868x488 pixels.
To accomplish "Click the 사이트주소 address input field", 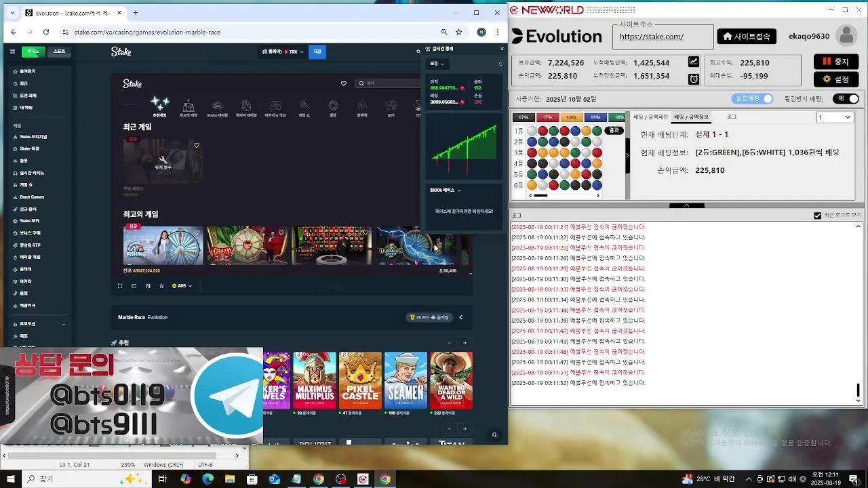I will pos(663,37).
